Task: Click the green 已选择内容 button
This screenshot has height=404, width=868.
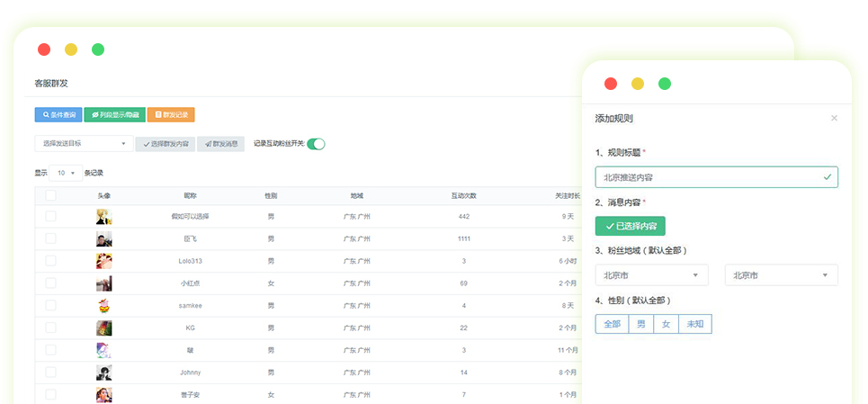Action: (x=630, y=226)
